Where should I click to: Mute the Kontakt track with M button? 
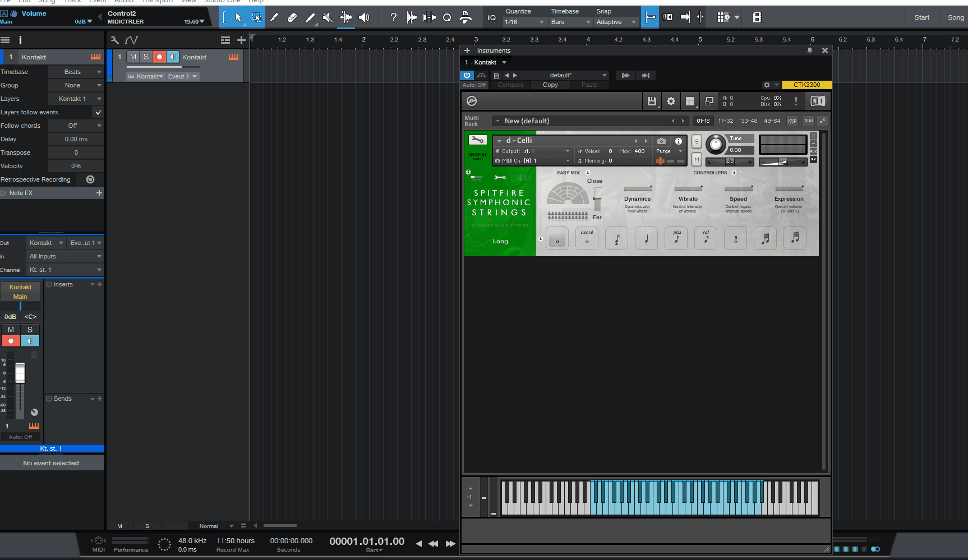coord(133,57)
